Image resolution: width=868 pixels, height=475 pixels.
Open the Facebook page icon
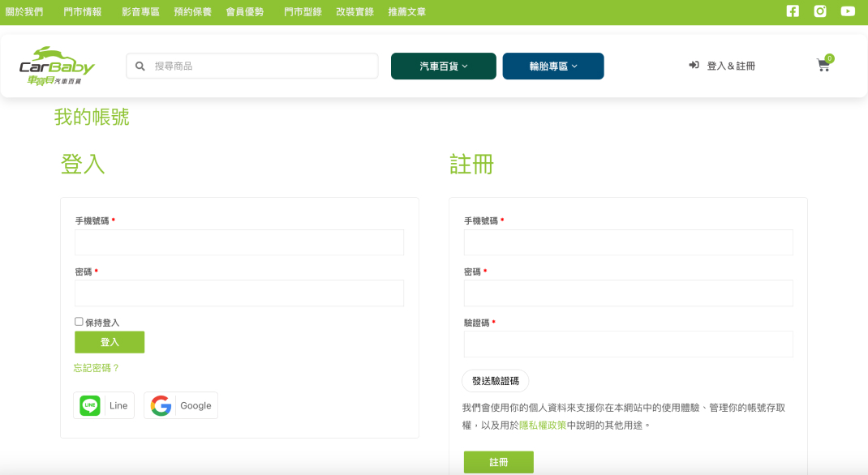793,11
